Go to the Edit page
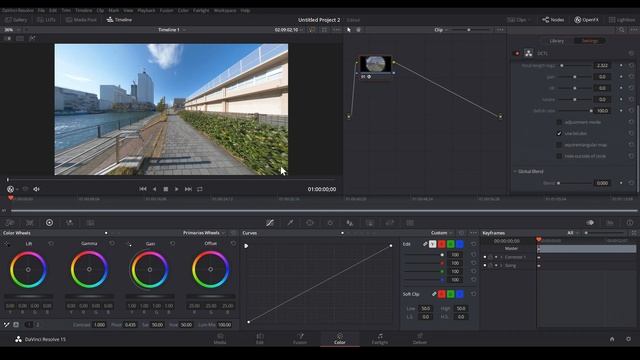 coord(260,339)
